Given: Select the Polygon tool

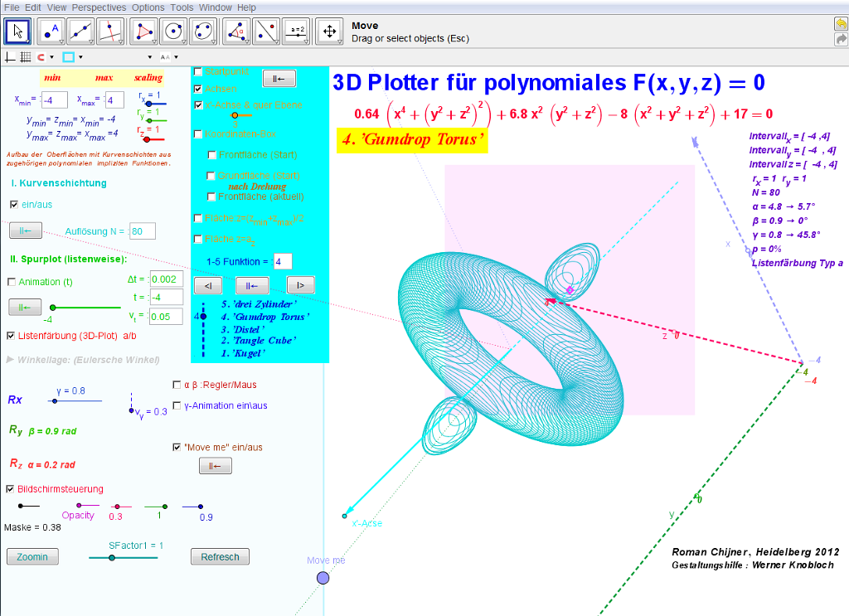Looking at the screenshot, I should (x=144, y=32).
